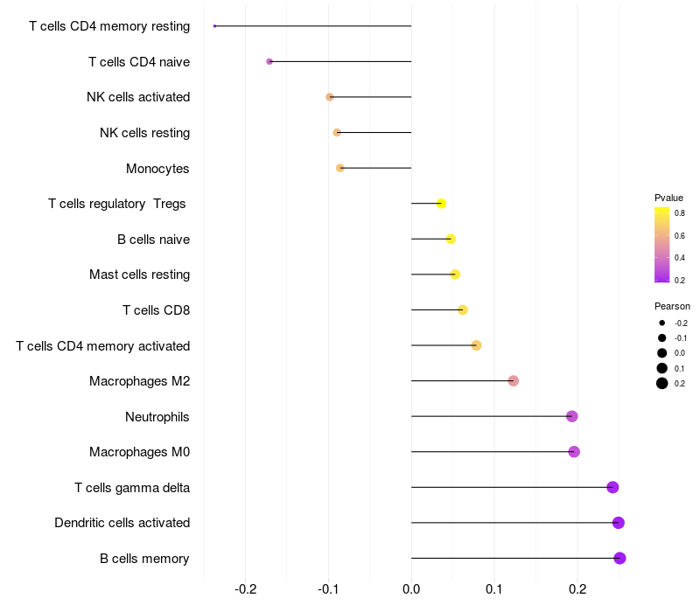Screen dimensions: 700x612
Task: Click the Monocytes orange data point
Action: point(340,168)
